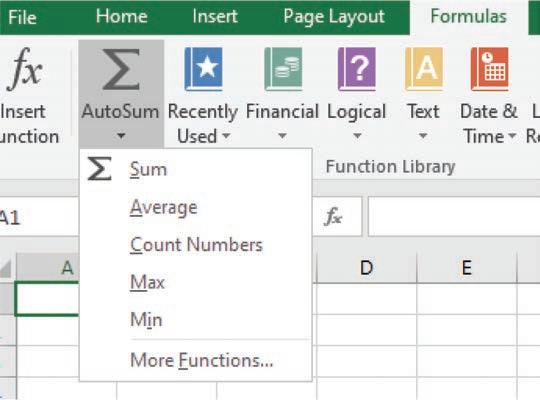Select Count Numbers in the menu

[196, 245]
